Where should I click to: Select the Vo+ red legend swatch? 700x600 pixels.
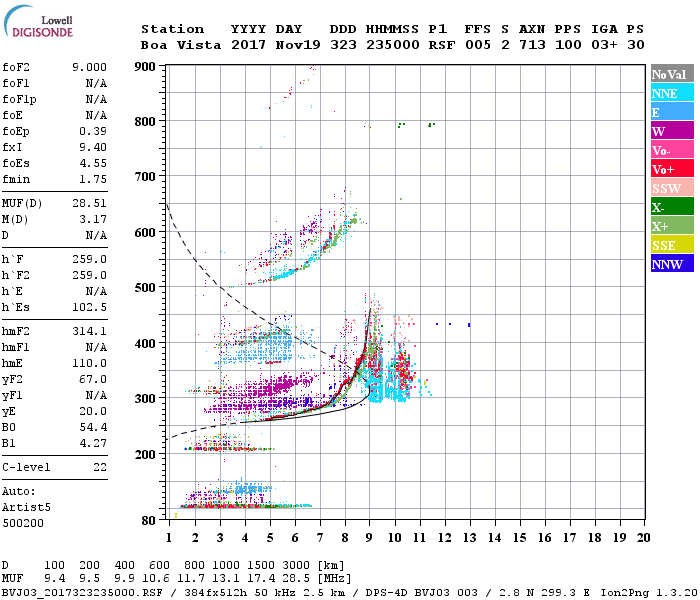(x=672, y=169)
